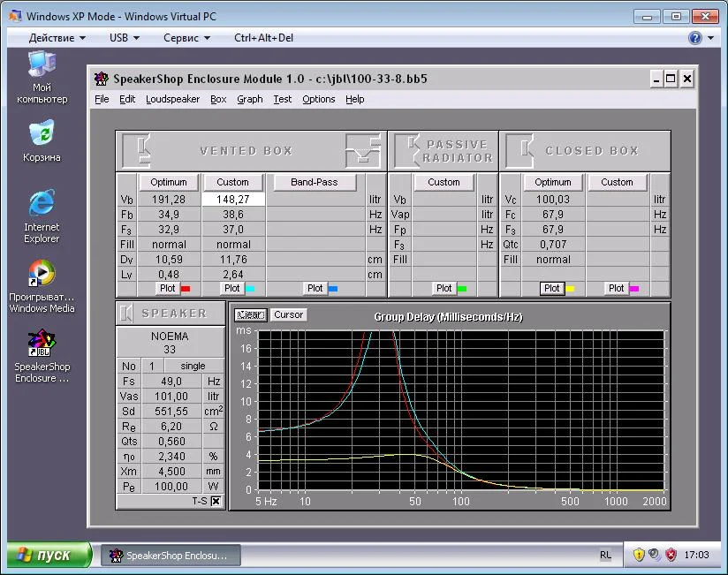Click the custom Vb field showing 148,27
The height and width of the screenshot is (575, 728).
(233, 200)
